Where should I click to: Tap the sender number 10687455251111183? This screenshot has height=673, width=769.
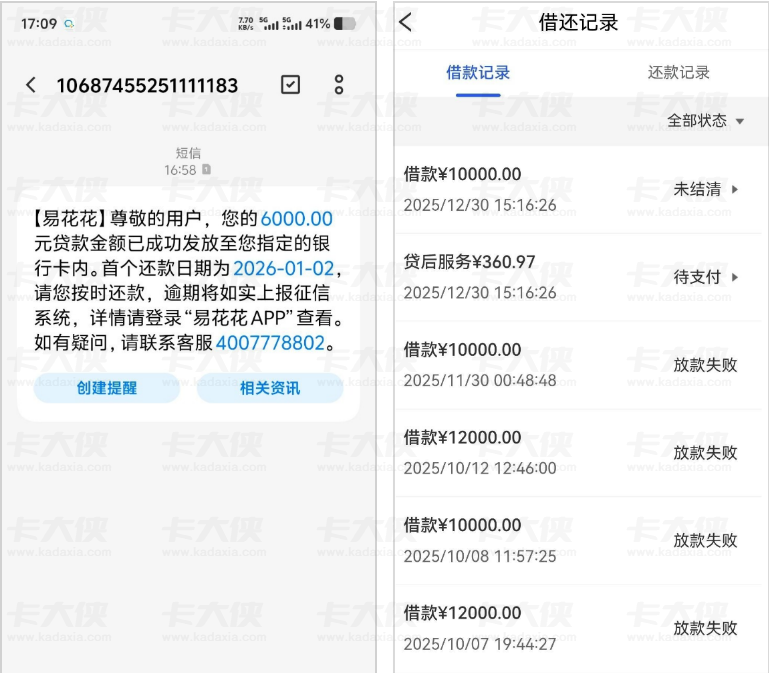coord(147,85)
